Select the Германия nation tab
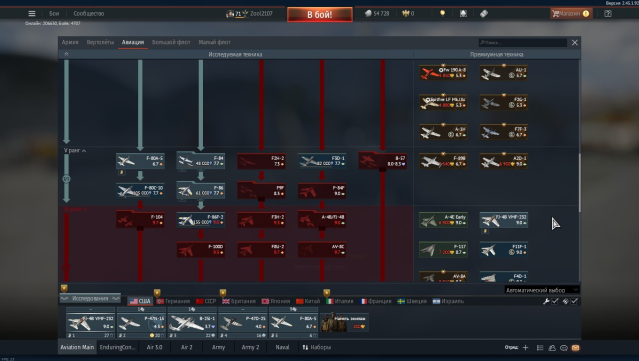This screenshot has height=361, width=639. (173, 301)
